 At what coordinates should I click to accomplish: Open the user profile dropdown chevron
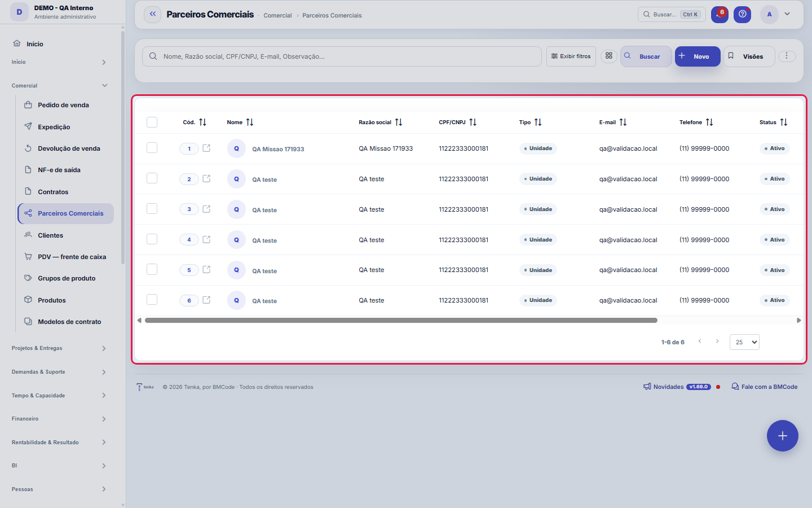[x=787, y=14]
